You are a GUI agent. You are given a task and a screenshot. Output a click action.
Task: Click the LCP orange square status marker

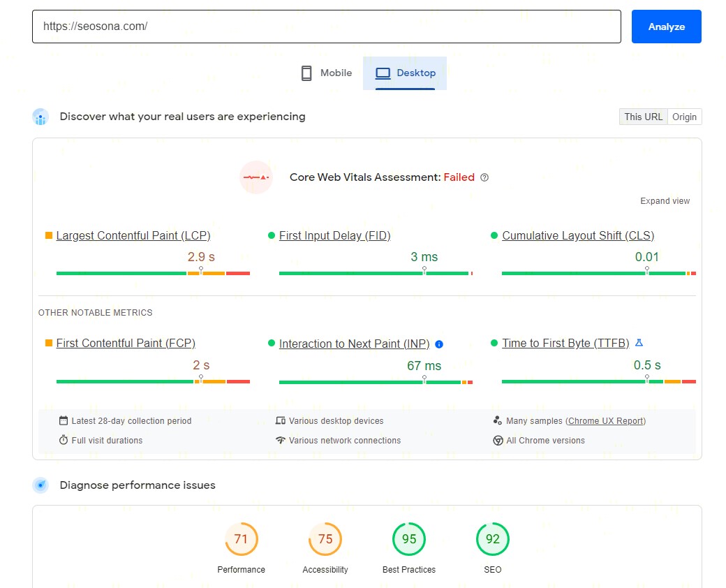click(49, 235)
